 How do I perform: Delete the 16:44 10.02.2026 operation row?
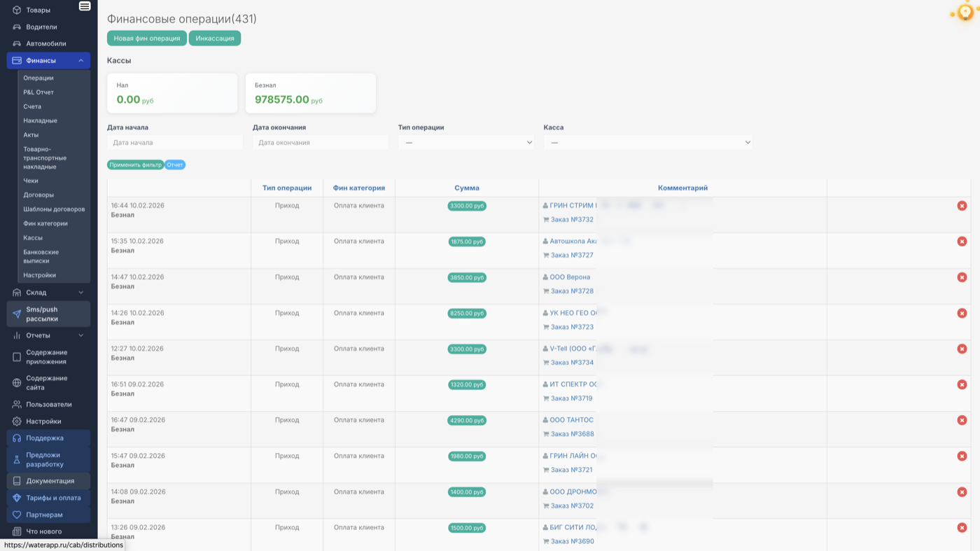(962, 206)
